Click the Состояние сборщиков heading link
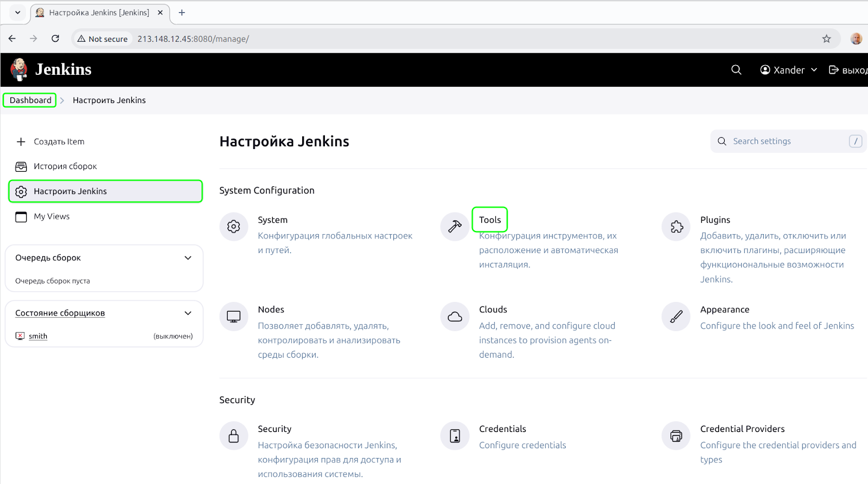Viewport: 868px width, 484px height. point(60,313)
